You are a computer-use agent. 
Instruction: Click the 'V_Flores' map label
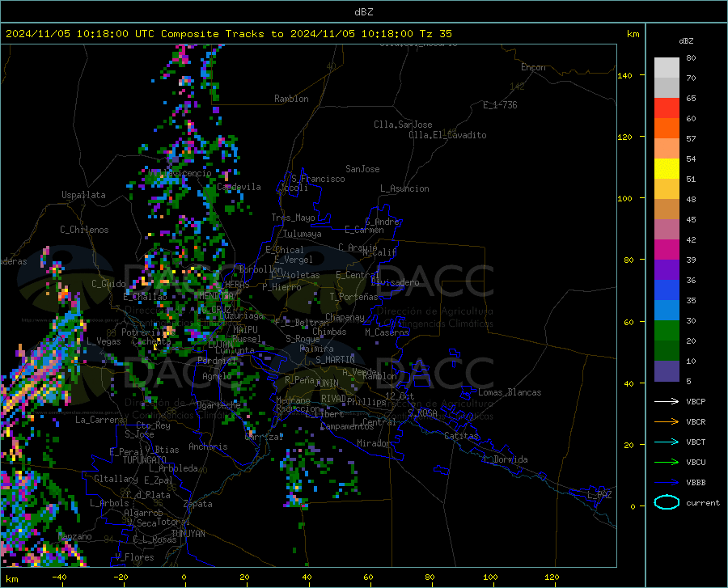(x=134, y=557)
